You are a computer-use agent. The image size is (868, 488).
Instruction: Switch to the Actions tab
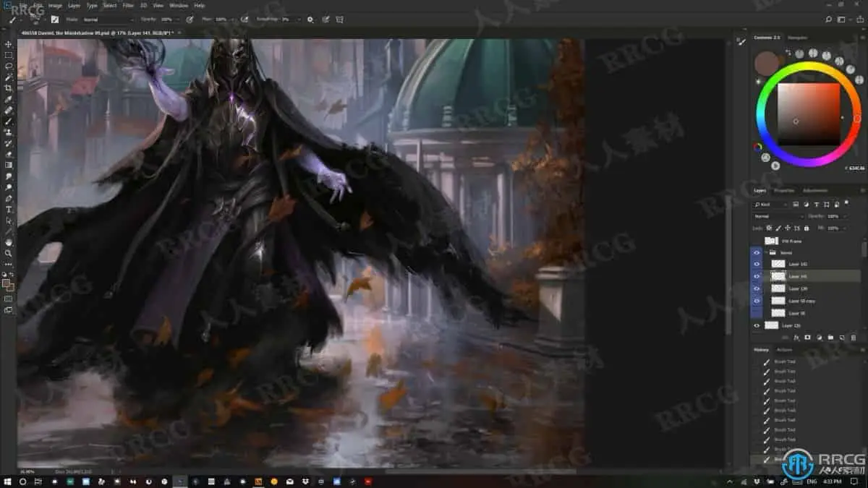click(784, 350)
